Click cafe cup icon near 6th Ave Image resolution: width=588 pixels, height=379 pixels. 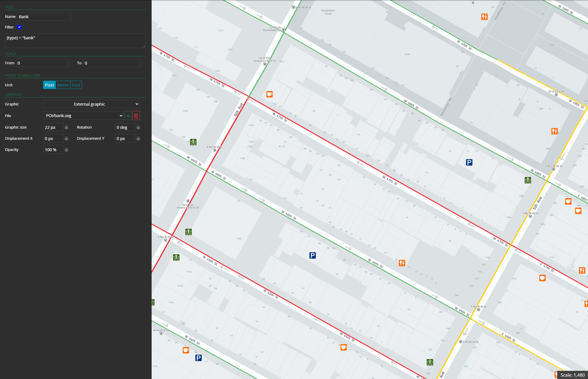(269, 94)
